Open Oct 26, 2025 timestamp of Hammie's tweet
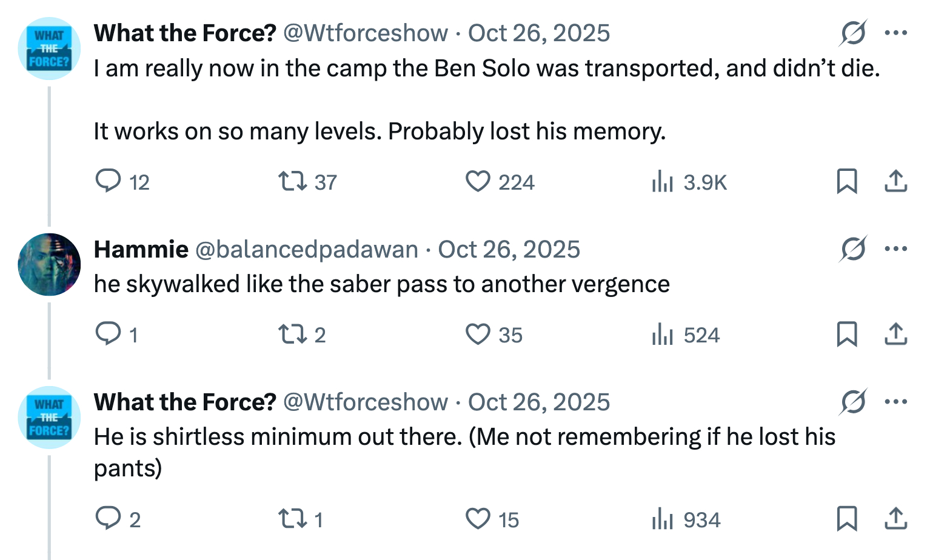Screen dimensions: 930x560 (509, 250)
